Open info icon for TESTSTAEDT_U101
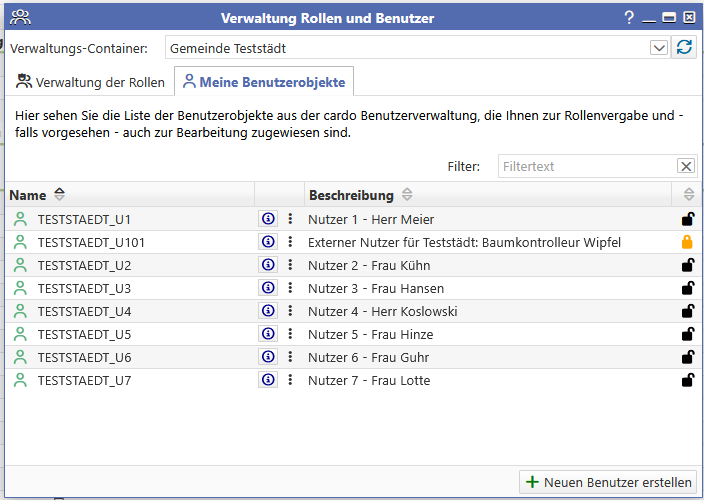The width and height of the screenshot is (704, 500). point(267,242)
